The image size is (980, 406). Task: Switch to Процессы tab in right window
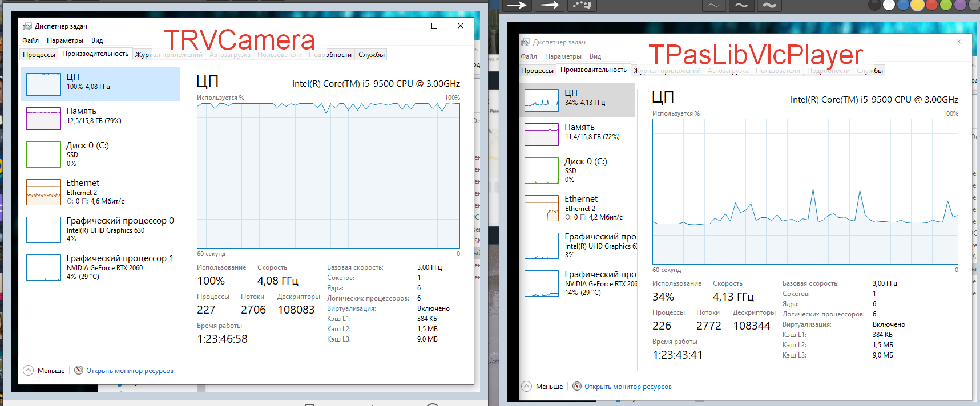pyautogui.click(x=537, y=71)
